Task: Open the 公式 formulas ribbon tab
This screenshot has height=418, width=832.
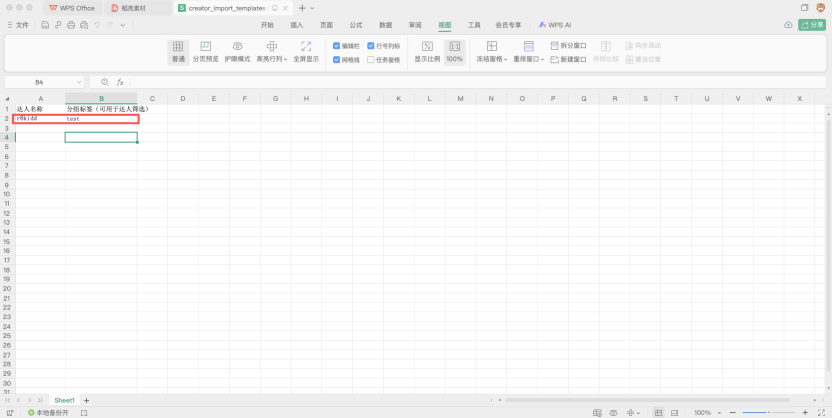Action: pos(356,25)
